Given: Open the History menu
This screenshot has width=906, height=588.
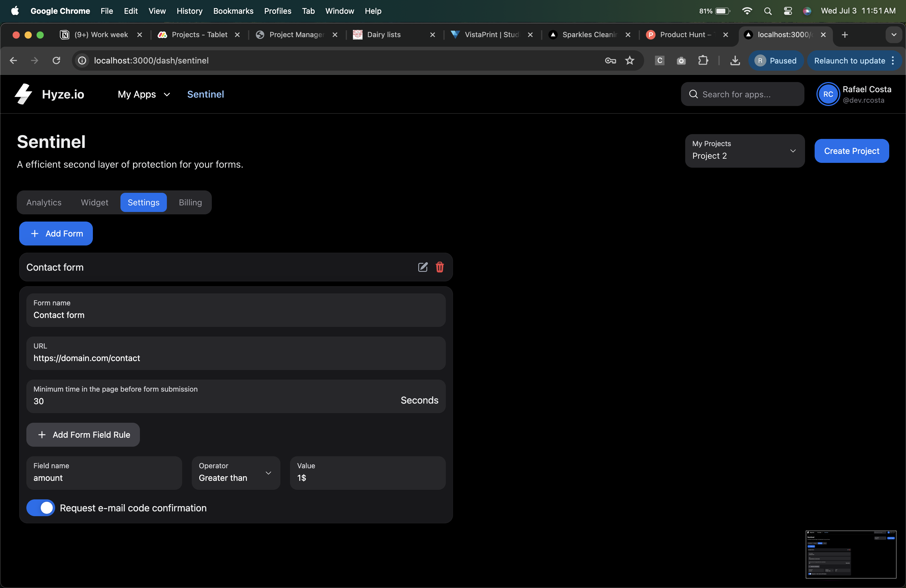Looking at the screenshot, I should coord(189,11).
